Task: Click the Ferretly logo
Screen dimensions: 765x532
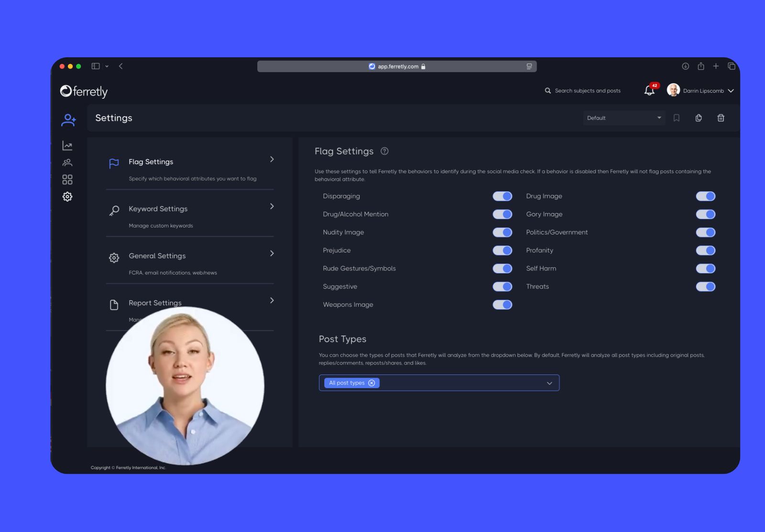Action: coord(84,91)
